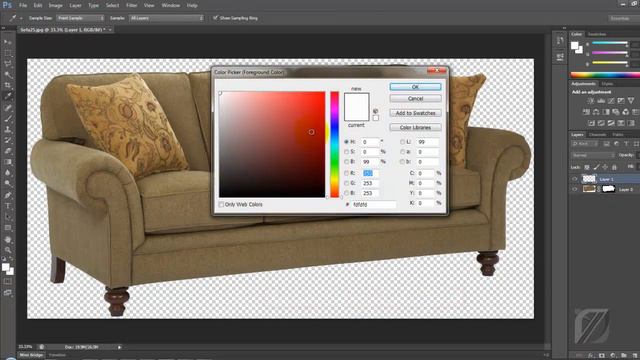Screen dimensions: 640x360
Task: Select the Lasso tool
Action: [x=8, y=64]
